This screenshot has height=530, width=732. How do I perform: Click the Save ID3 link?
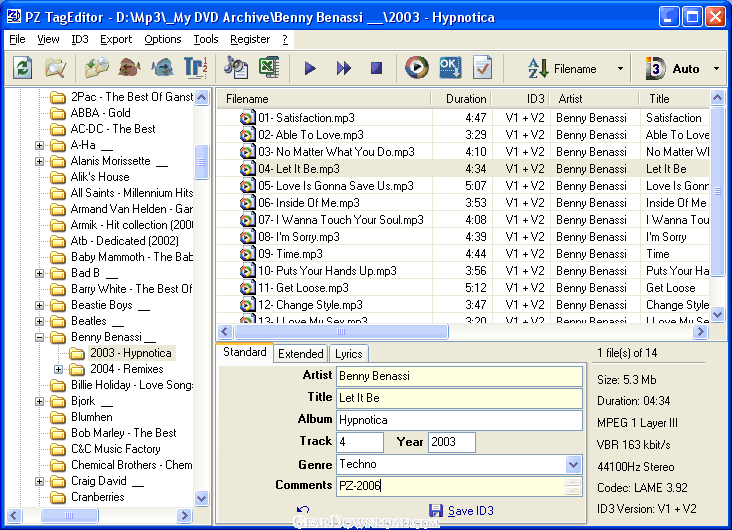(x=461, y=511)
